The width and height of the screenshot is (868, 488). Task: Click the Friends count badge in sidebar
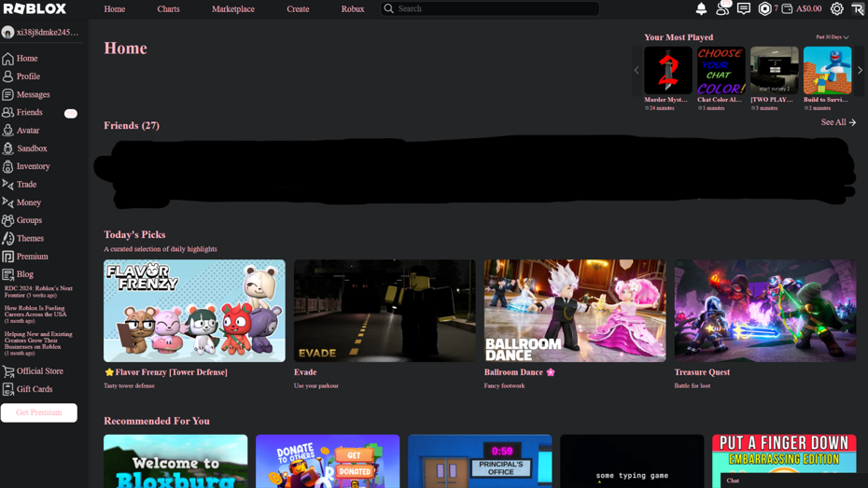[70, 114]
